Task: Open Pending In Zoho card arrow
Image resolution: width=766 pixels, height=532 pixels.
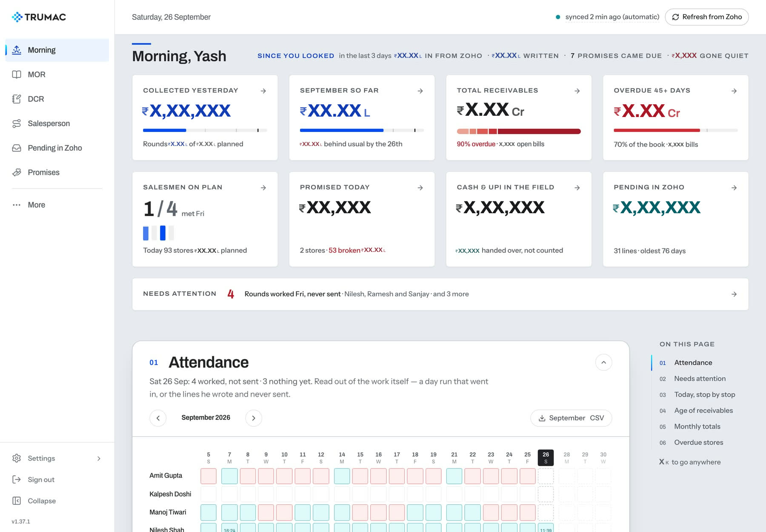Action: click(734, 188)
